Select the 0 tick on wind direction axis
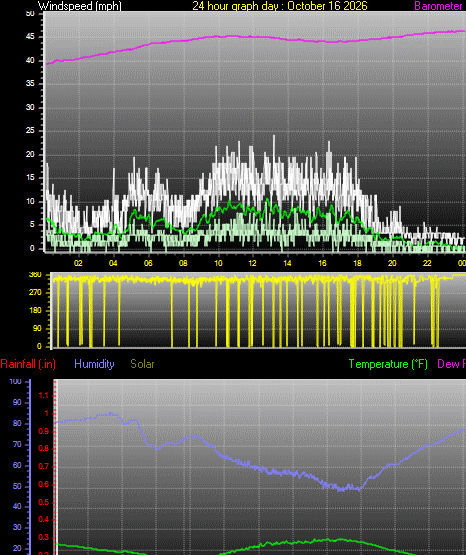 click(39, 346)
